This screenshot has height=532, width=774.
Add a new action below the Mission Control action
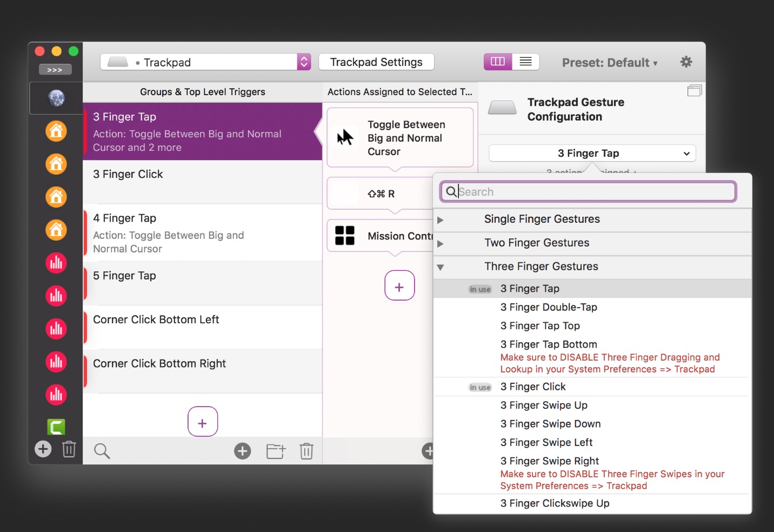399,285
